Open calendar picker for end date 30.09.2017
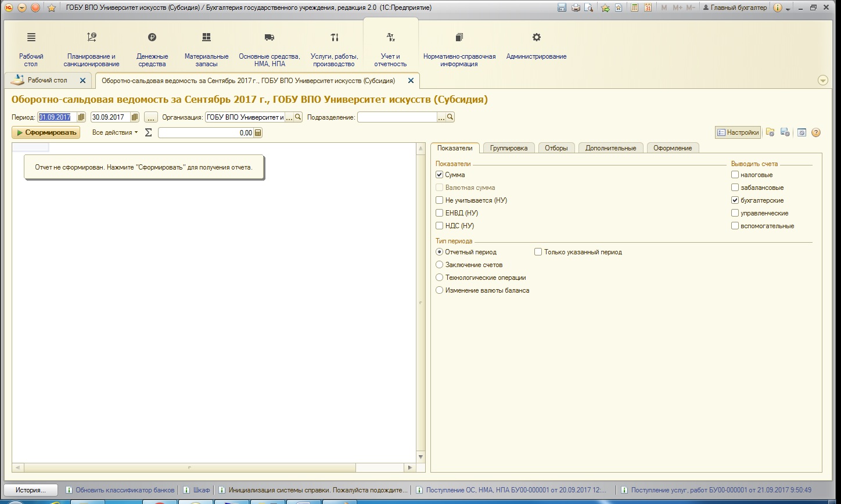 tap(135, 117)
